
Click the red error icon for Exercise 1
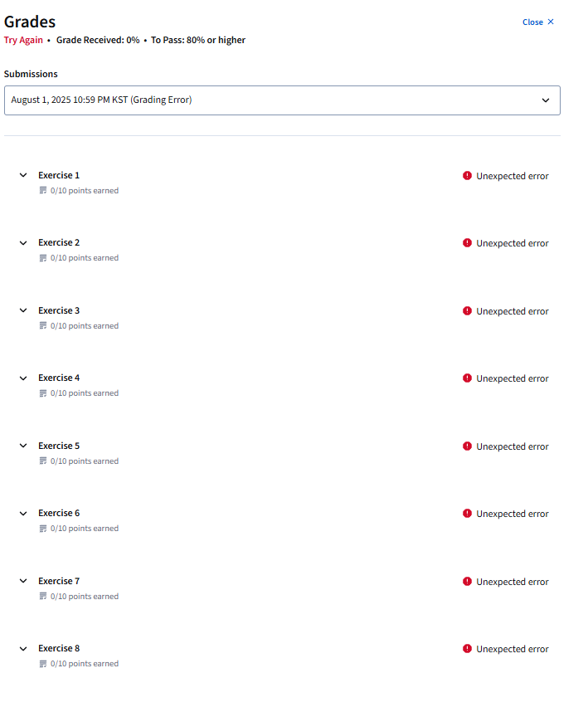[467, 176]
